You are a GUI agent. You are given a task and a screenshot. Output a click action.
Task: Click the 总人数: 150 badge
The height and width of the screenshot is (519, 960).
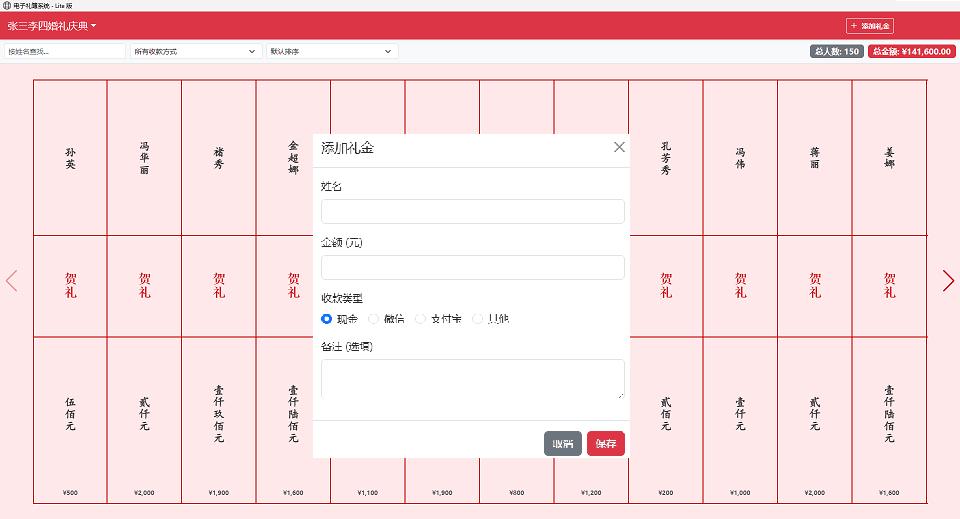point(836,51)
